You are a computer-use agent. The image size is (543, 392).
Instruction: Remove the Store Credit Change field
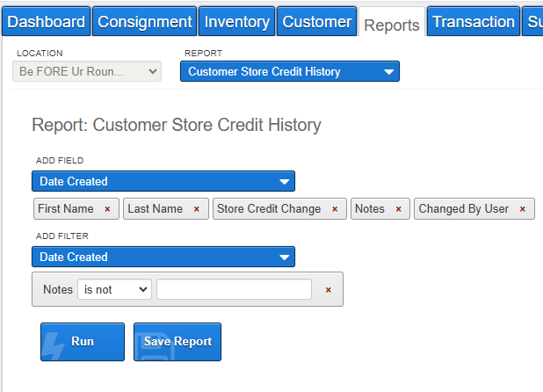tap(335, 209)
